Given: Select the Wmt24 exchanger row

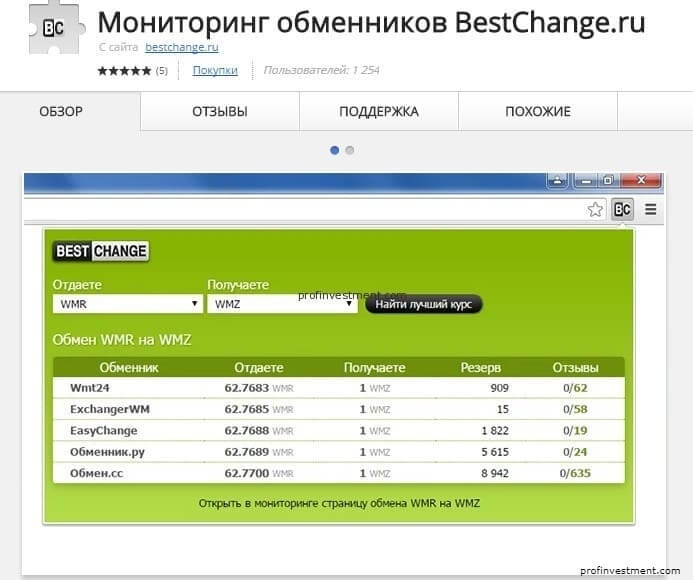Looking at the screenshot, I should point(339,388).
